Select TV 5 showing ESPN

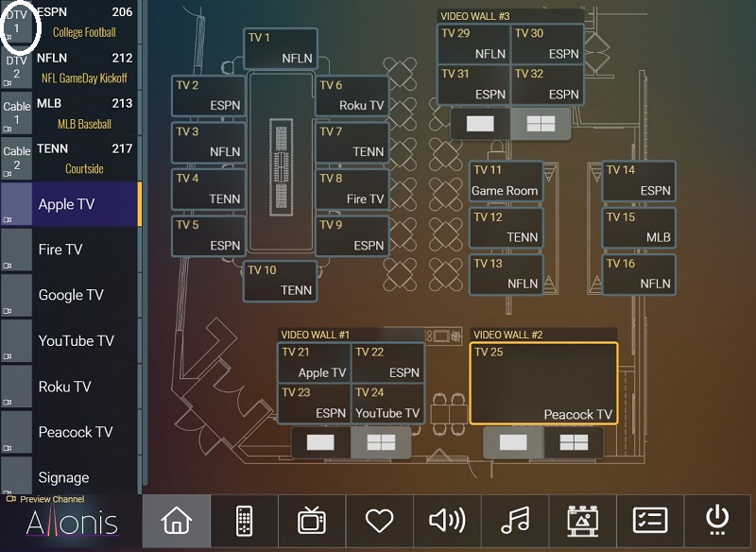tap(208, 235)
